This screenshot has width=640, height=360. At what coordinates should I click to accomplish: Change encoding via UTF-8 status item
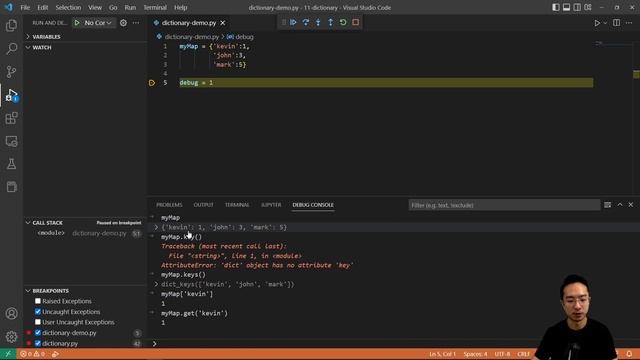[x=502, y=354]
